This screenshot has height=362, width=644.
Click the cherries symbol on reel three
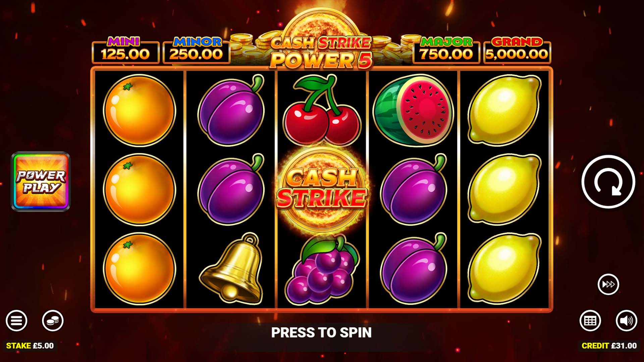click(x=322, y=110)
